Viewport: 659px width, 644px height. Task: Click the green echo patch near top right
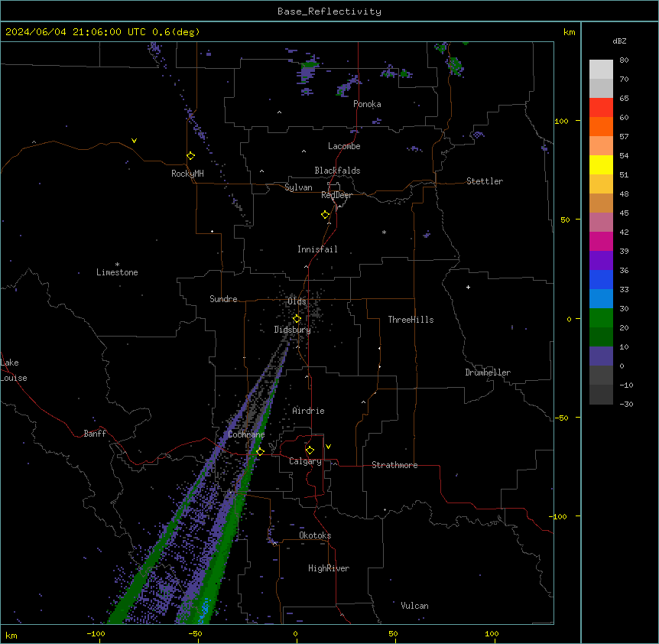click(x=455, y=65)
